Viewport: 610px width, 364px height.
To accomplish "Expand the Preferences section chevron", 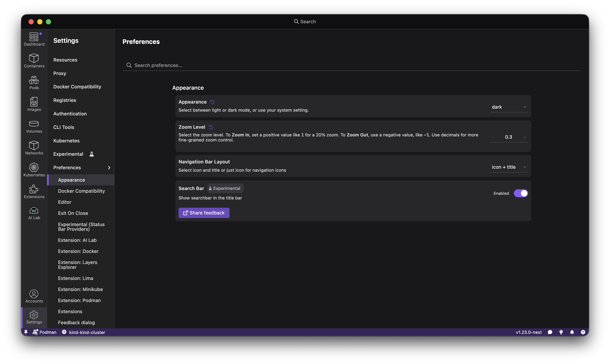I will click(109, 168).
